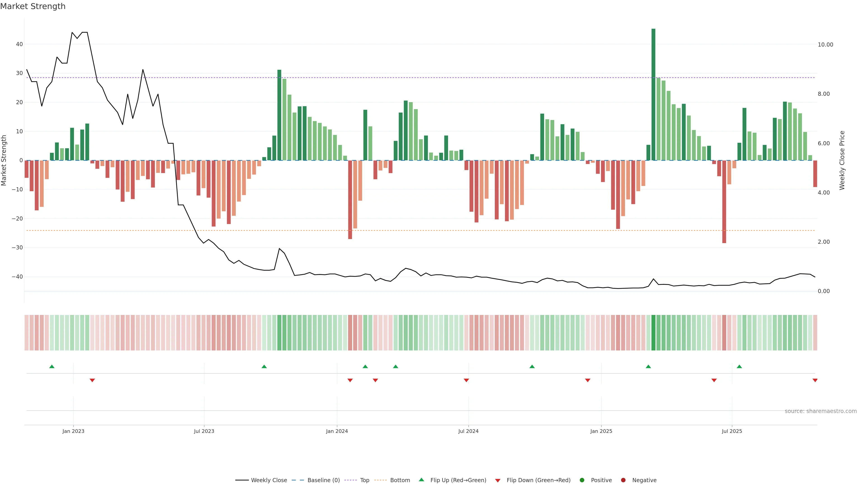Click the Market Strength chart title

(x=33, y=6)
